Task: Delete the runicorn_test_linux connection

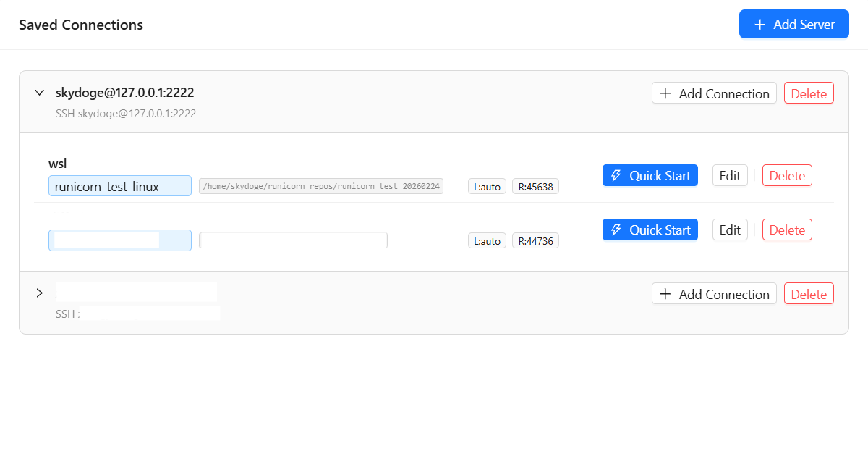Action: 787,175
